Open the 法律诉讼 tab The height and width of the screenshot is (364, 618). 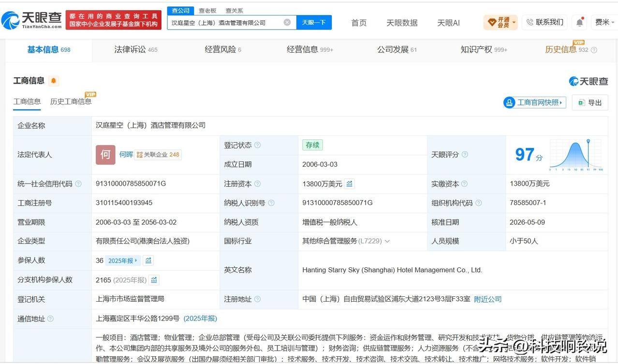136,49
